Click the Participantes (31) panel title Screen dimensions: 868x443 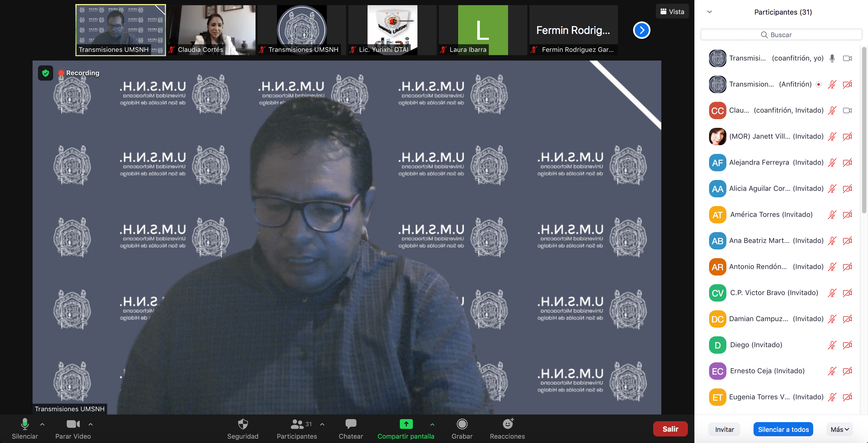click(783, 12)
